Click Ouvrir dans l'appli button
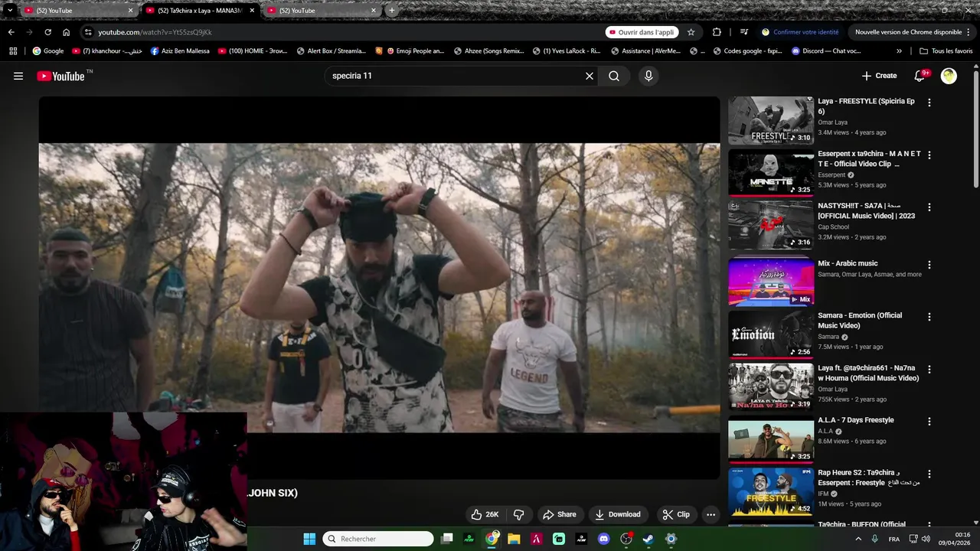980x551 pixels. point(642,32)
